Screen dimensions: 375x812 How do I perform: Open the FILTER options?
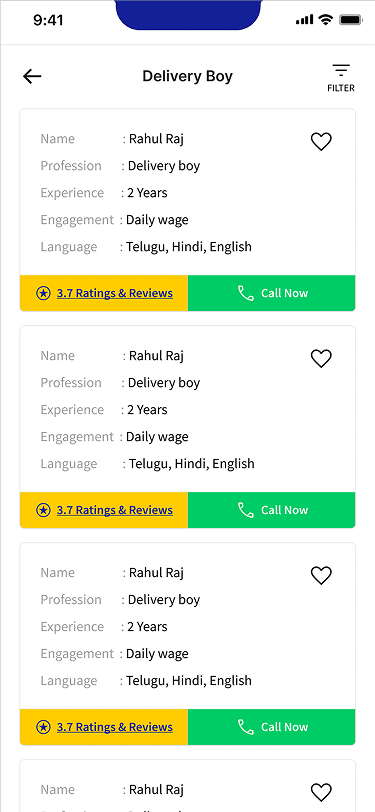(x=341, y=78)
